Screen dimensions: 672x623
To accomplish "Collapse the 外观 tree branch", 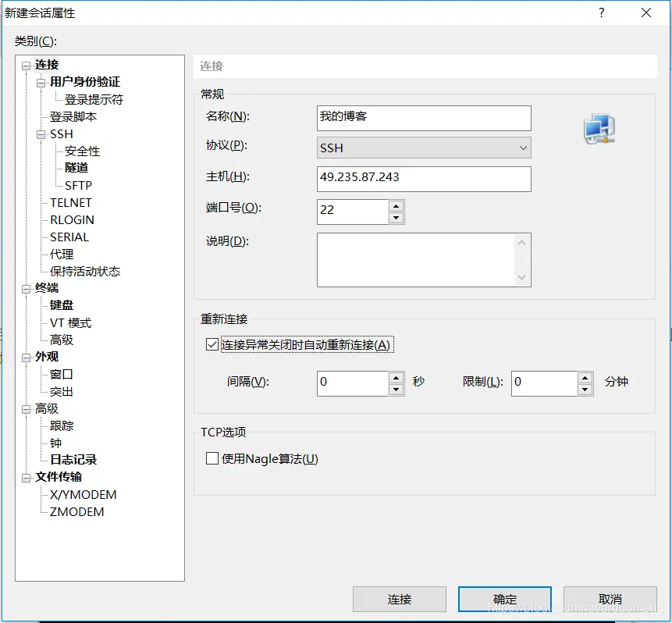I will point(26,356).
